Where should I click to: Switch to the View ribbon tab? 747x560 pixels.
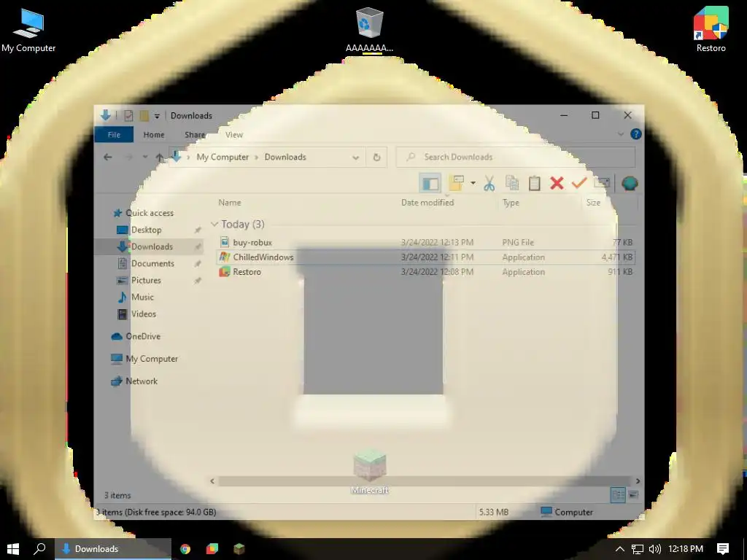coord(234,135)
